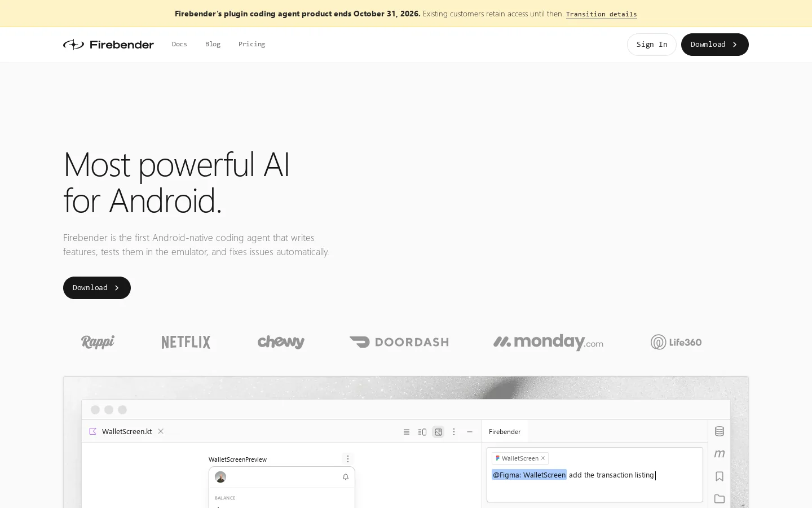Click the Chewy logo
Image resolution: width=812 pixels, height=508 pixels.
point(281,342)
